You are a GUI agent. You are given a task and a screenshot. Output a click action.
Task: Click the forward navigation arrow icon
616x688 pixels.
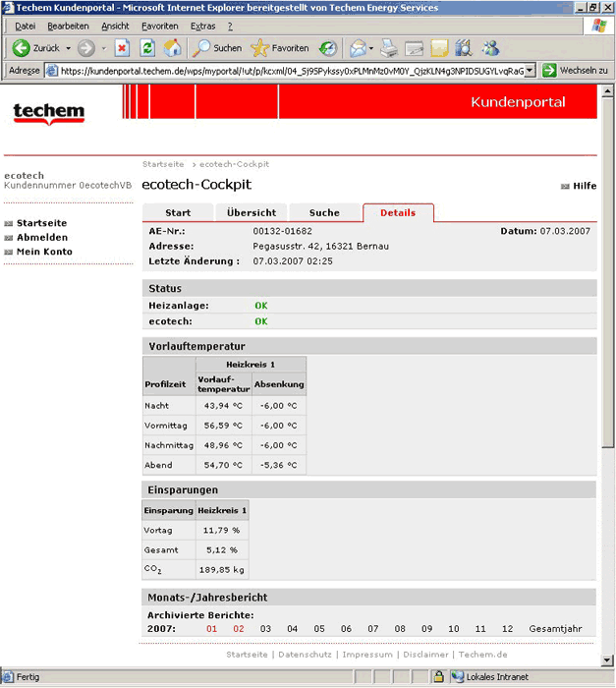pyautogui.click(x=86, y=48)
